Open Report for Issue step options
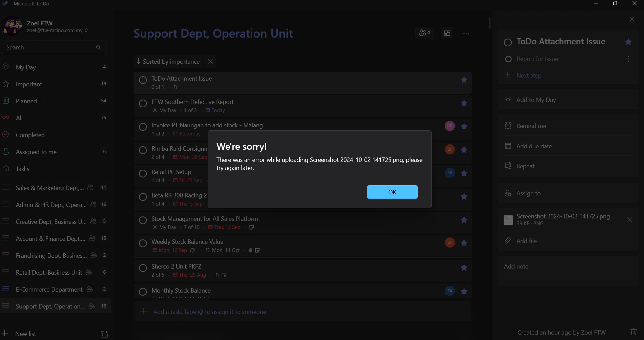This screenshot has width=644, height=340. [628, 59]
